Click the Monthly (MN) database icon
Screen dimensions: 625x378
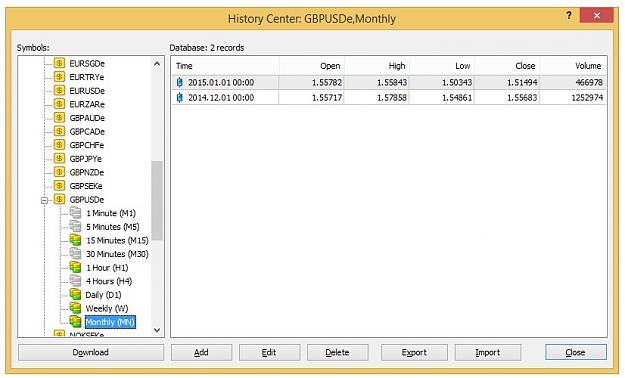[75, 321]
